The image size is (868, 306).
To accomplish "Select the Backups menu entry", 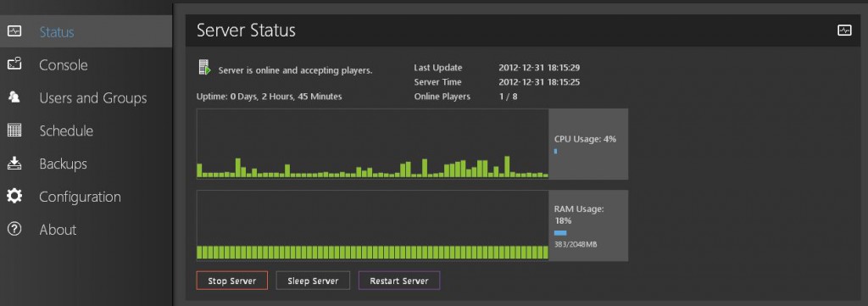I will 63,164.
